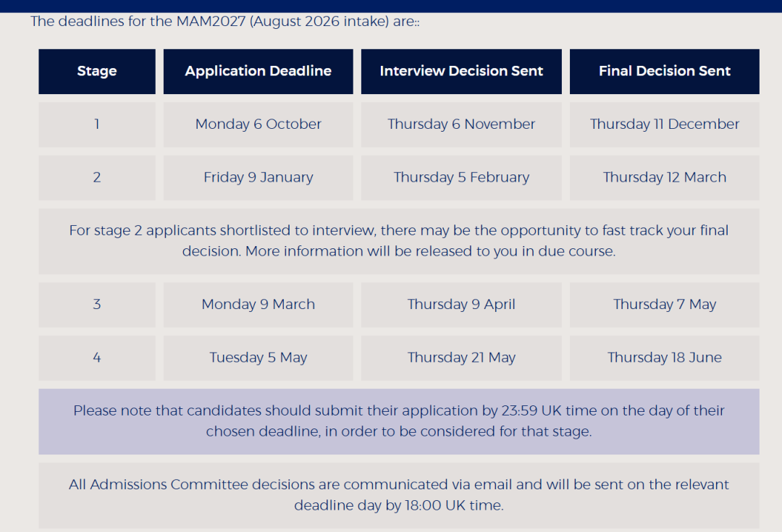
Task: Click the Interview Decision Sent header
Action: pos(461,71)
